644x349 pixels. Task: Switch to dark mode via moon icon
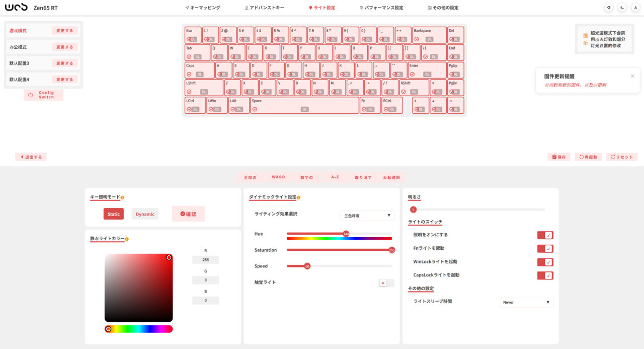pyautogui.click(x=622, y=8)
